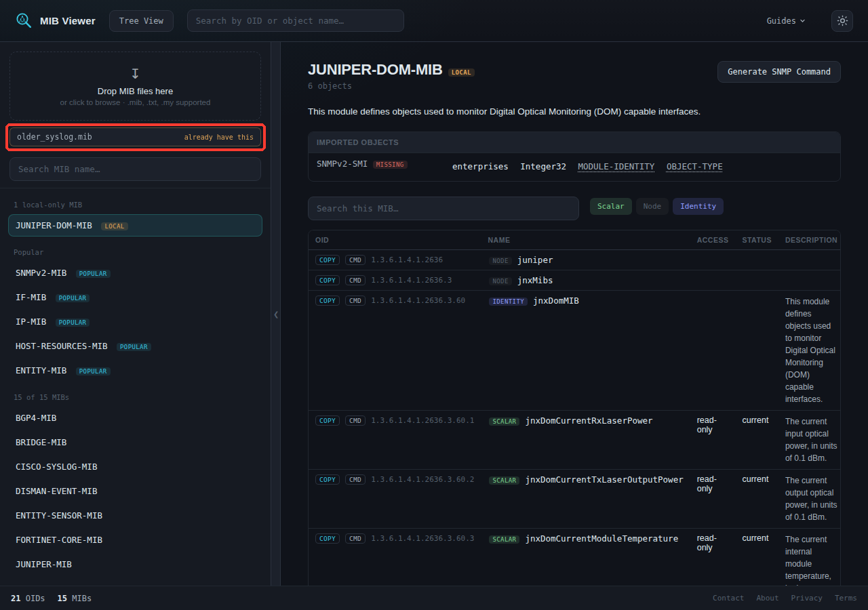
Task: Open the Terms footer link
Action: 846,598
